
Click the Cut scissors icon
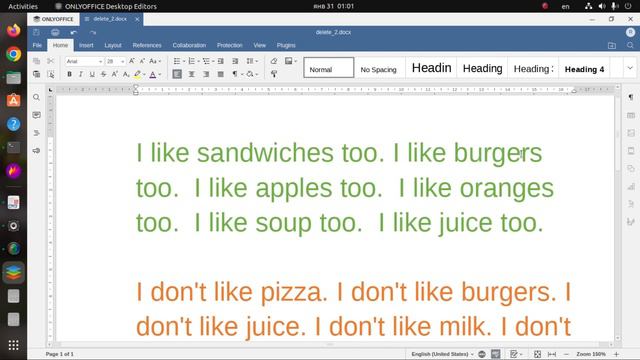pos(51,61)
